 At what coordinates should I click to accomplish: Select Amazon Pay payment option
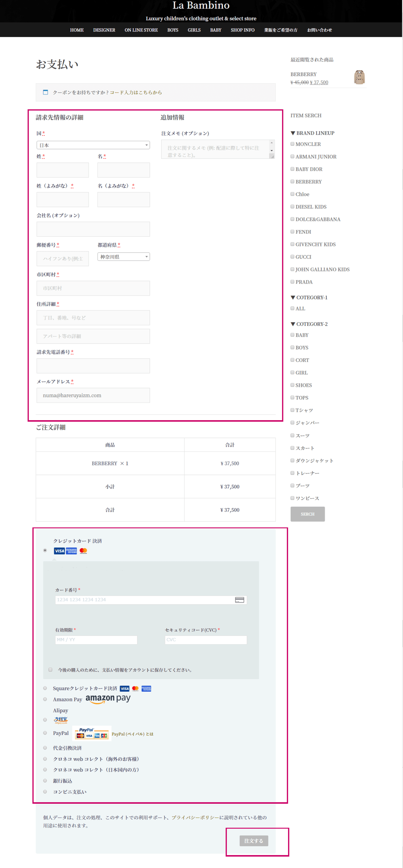pyautogui.click(x=45, y=699)
